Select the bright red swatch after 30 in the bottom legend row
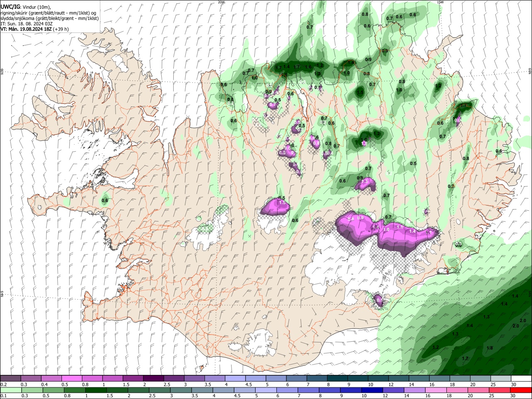Image resolution: width=532 pixels, height=399 pixels. (521, 390)
